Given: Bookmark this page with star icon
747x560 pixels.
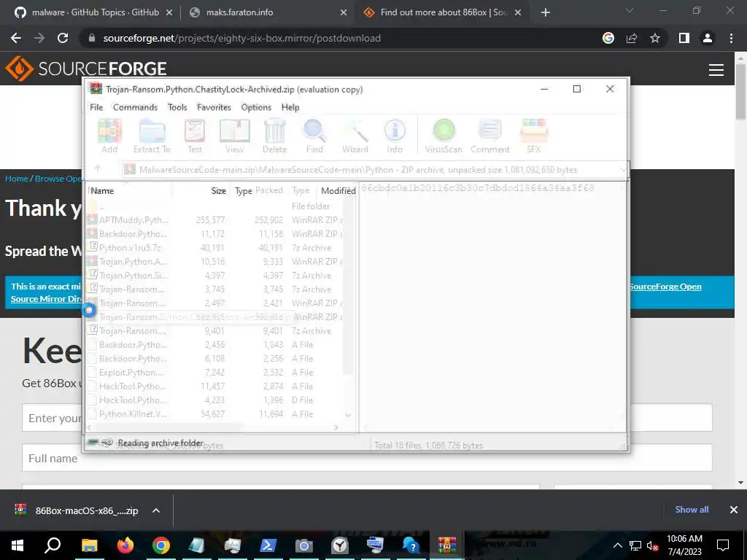Looking at the screenshot, I should 655,38.
